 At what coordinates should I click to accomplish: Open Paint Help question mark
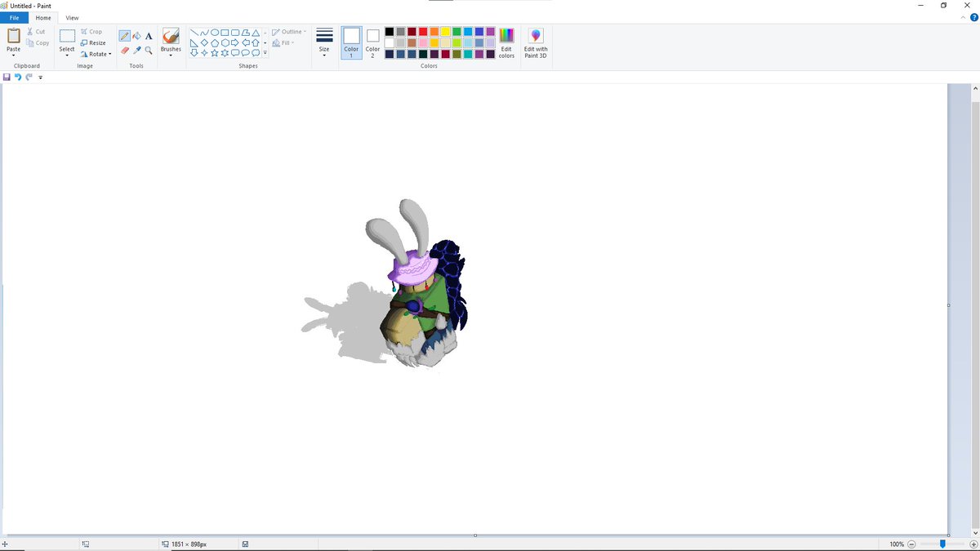(973, 17)
